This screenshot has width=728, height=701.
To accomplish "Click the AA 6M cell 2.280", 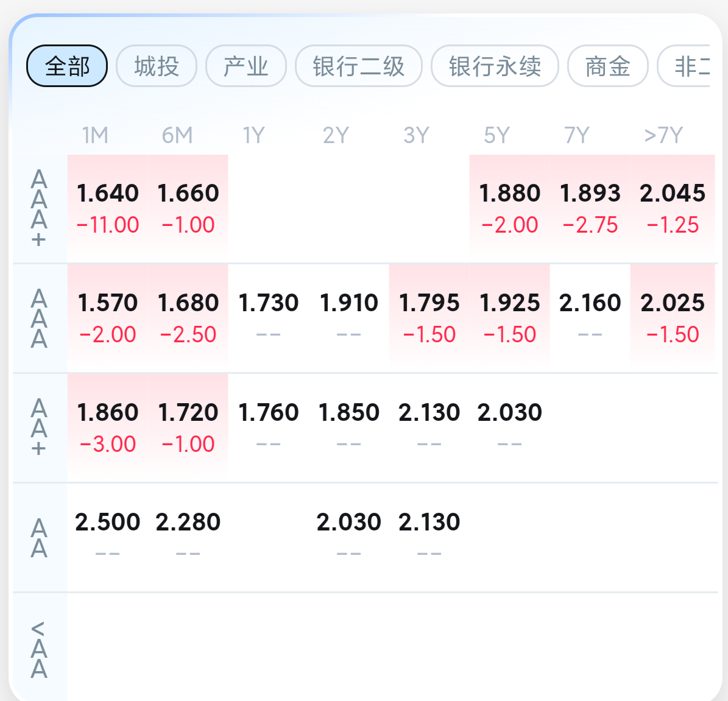I will coord(188,537).
